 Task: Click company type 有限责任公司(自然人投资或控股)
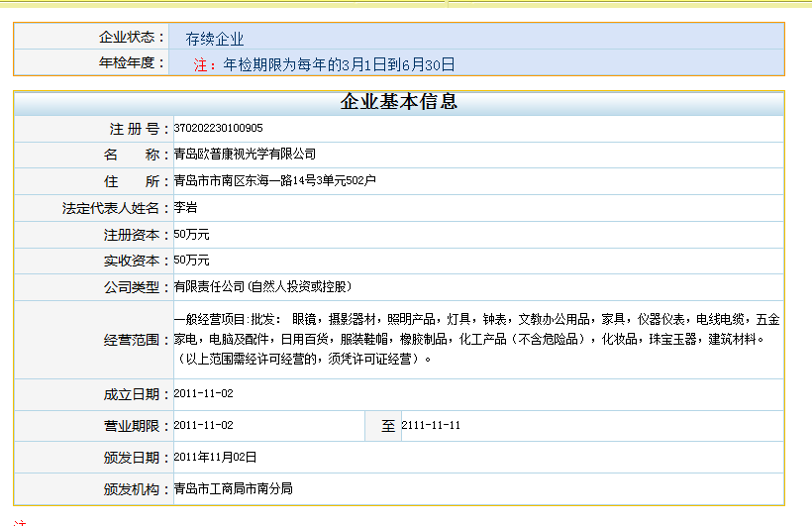(x=263, y=286)
